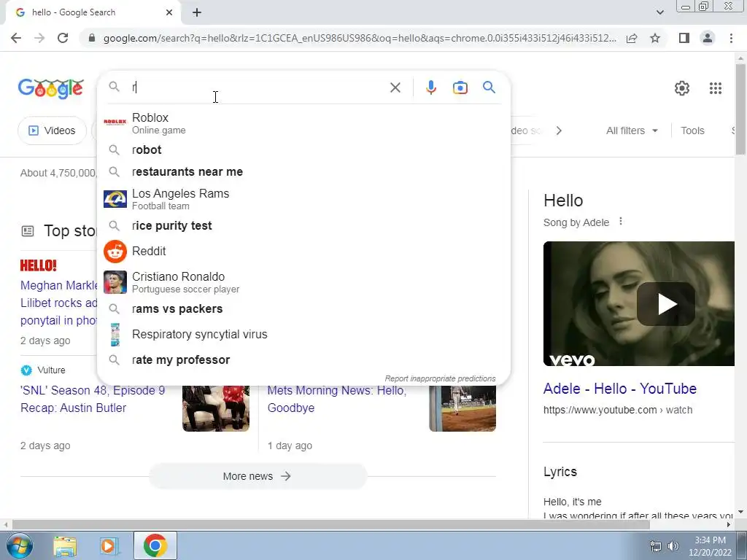Pick Cristiano Ronaldo suggestion

[x=303, y=282]
